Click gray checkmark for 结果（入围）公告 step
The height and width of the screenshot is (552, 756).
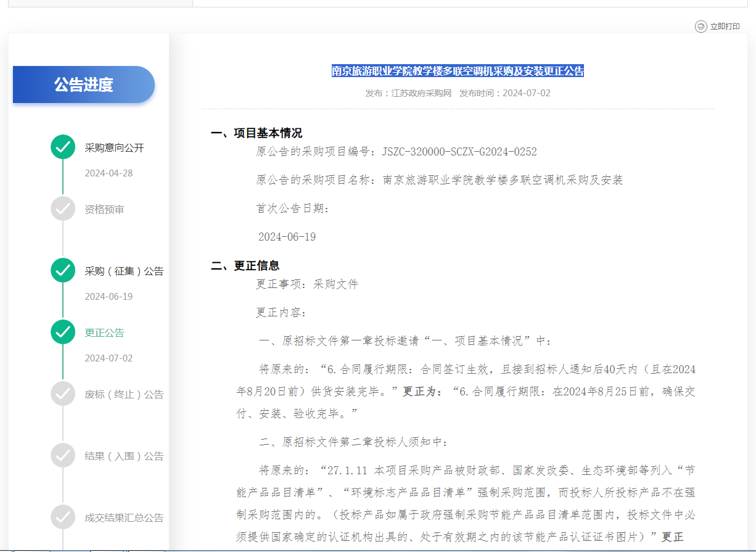(63, 455)
